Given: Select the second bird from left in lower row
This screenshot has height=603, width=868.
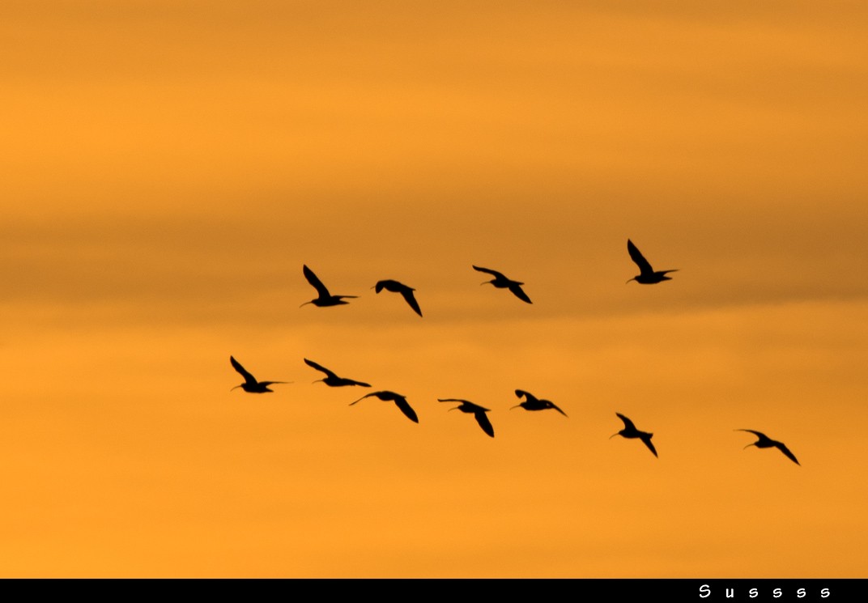Looking at the screenshot, I should (x=334, y=377).
